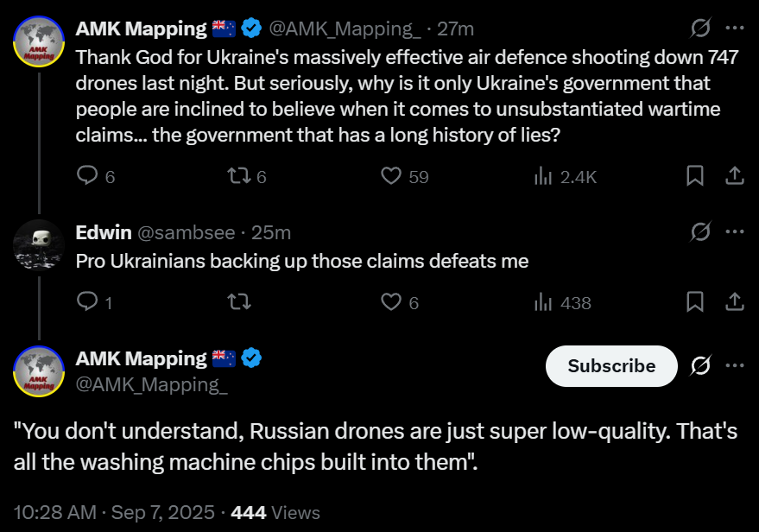Bookmark the top AMK Mapping tweet
This screenshot has height=532, width=759.
[695, 175]
